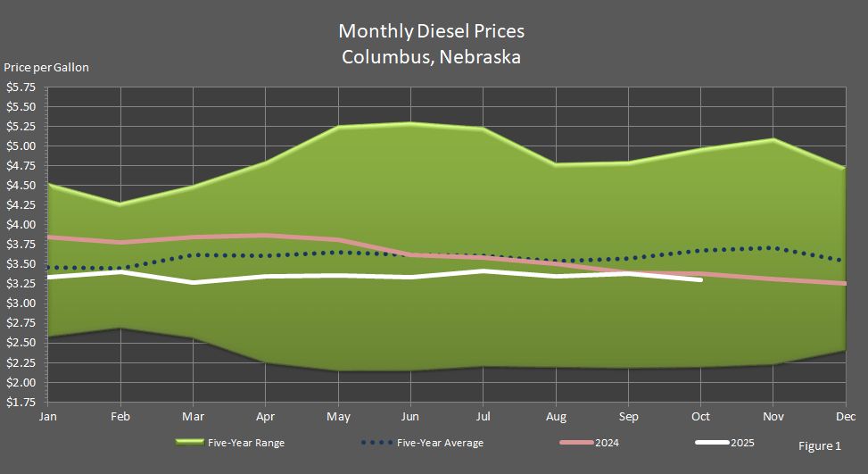Click the "Columbus, Nebraska" subtitle text
Viewport: 868px width, 474px height.
pos(431,57)
